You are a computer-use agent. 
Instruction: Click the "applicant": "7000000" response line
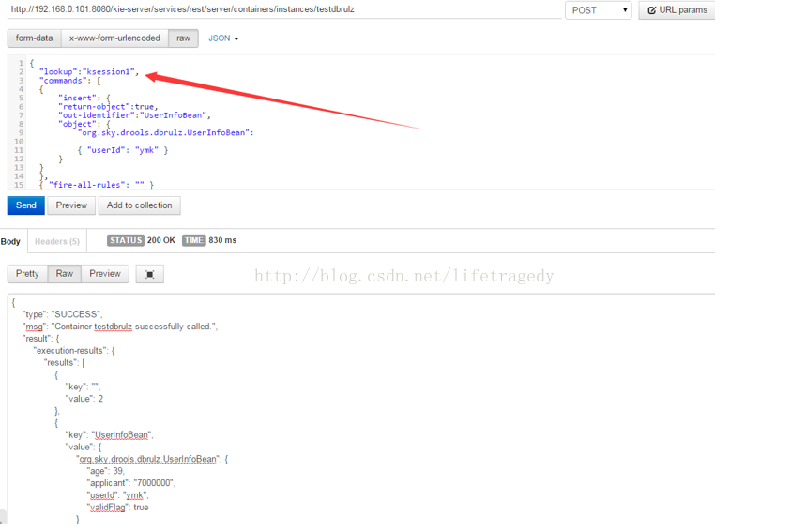[x=131, y=483]
